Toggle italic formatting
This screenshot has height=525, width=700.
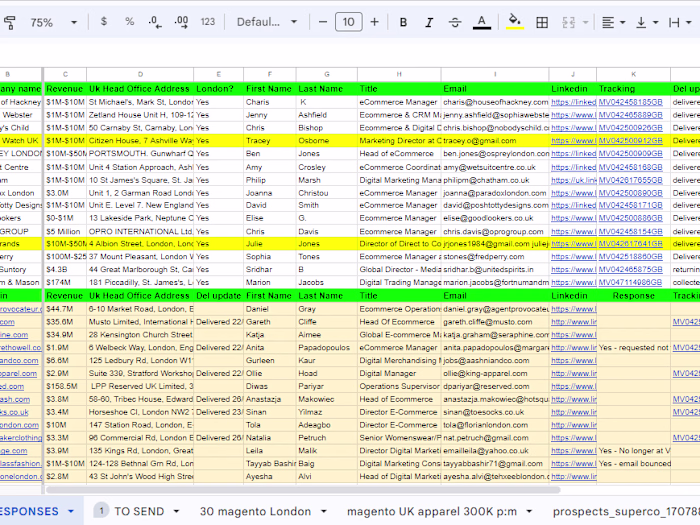pos(429,22)
